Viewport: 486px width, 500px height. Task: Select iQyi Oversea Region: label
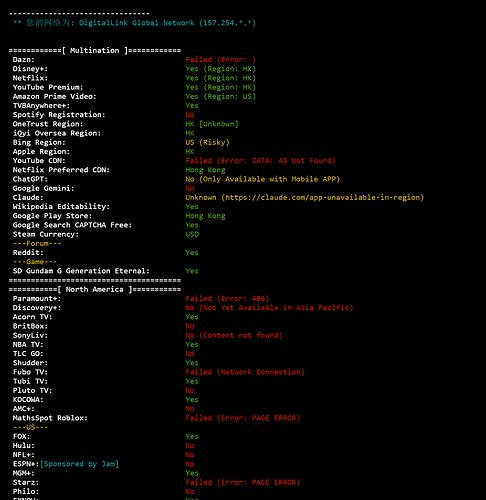point(57,133)
